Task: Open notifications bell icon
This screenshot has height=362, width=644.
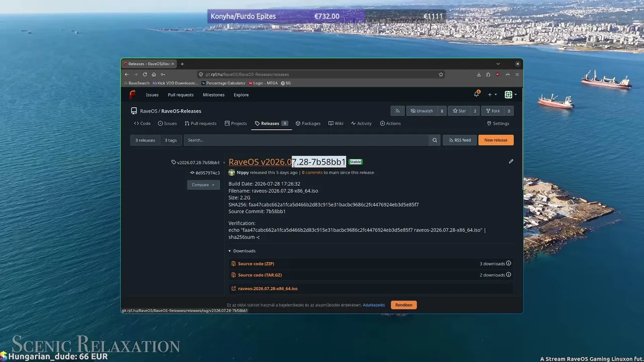Action: pos(476,95)
